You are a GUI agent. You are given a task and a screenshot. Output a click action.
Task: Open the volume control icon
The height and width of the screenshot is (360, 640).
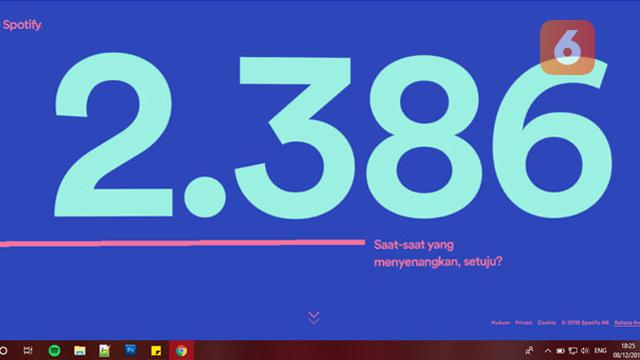click(x=584, y=351)
